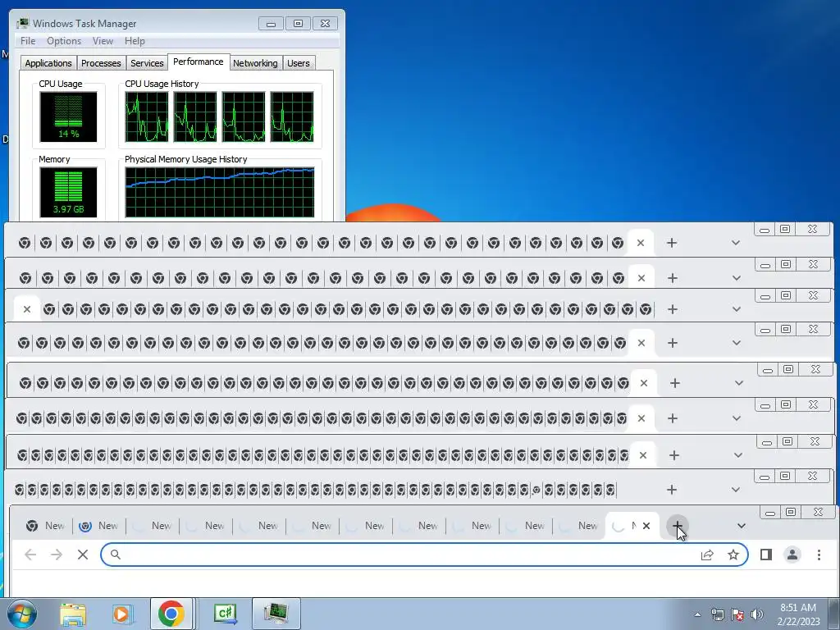Select the Users tab in Task Manager

click(x=299, y=63)
